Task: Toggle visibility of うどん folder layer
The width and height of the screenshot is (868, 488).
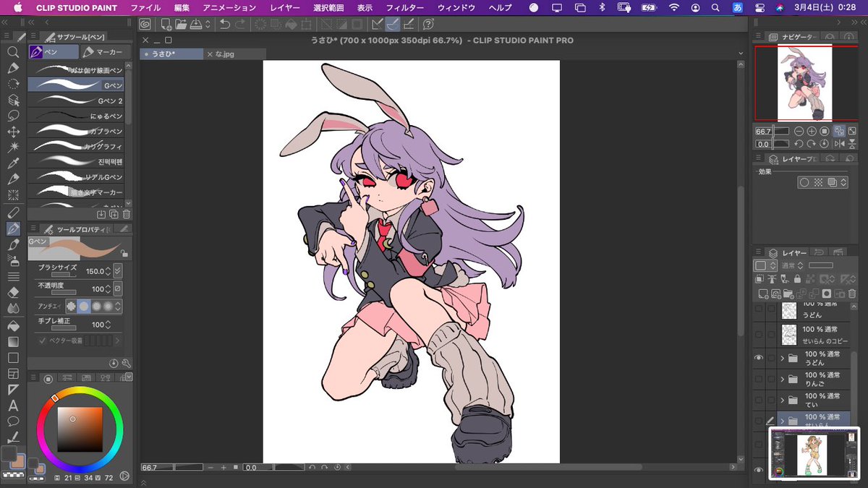Action: point(759,358)
